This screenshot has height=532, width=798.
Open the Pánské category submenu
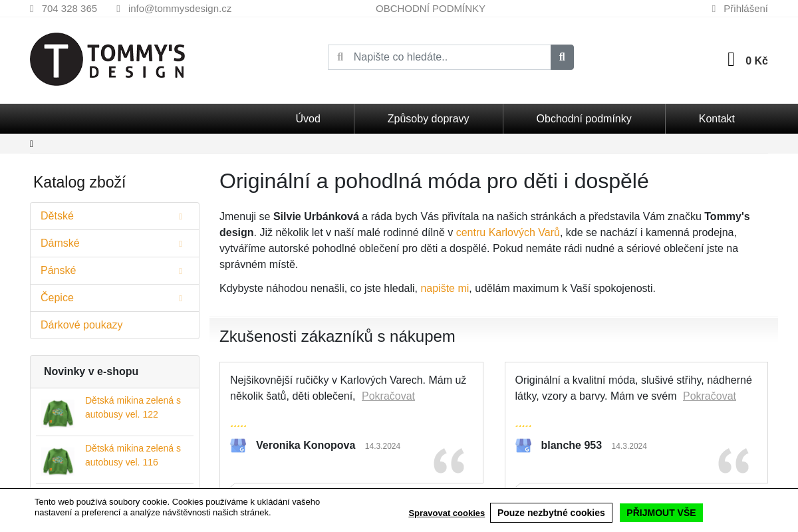181,270
